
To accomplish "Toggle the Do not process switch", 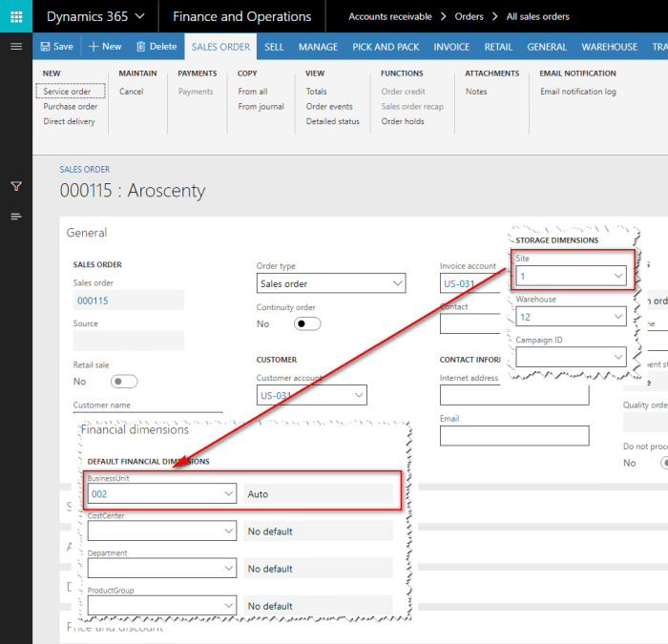I will (x=664, y=463).
